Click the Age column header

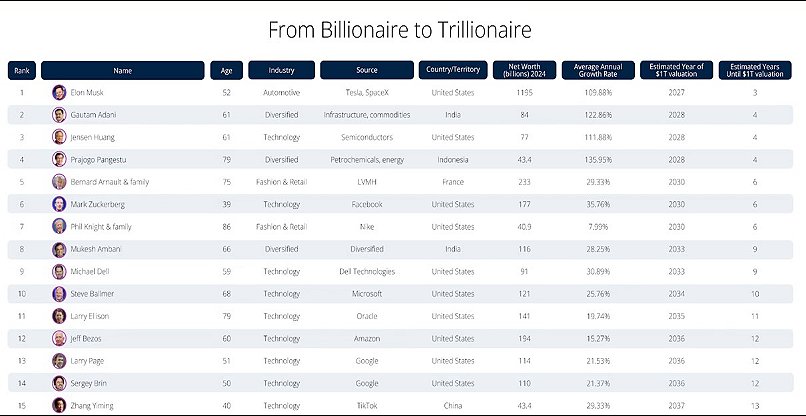pos(225,70)
